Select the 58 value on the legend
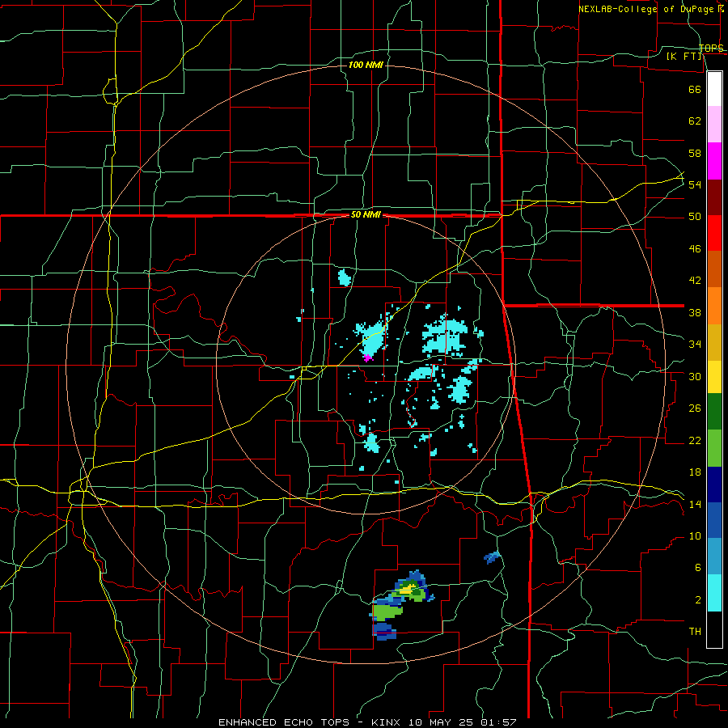 [x=695, y=153]
